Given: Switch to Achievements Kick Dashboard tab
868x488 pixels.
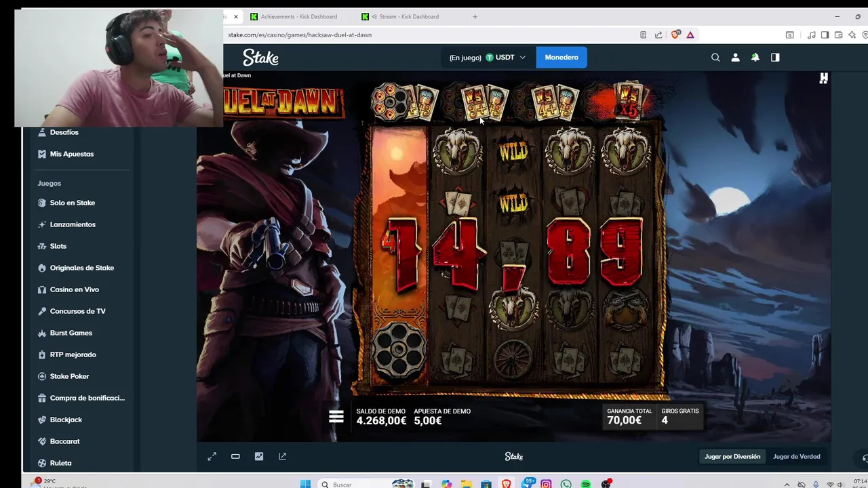Looking at the screenshot, I should click(x=299, y=16).
